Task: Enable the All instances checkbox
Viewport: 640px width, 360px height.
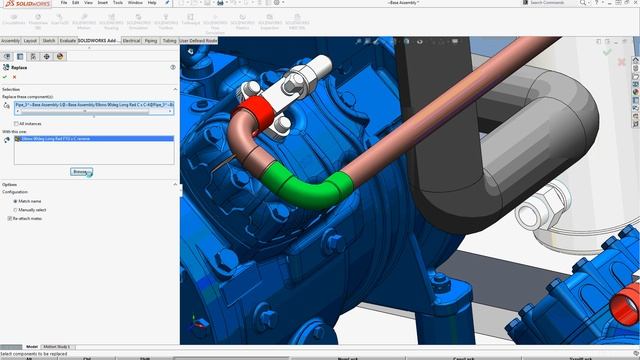Action: (x=16, y=124)
